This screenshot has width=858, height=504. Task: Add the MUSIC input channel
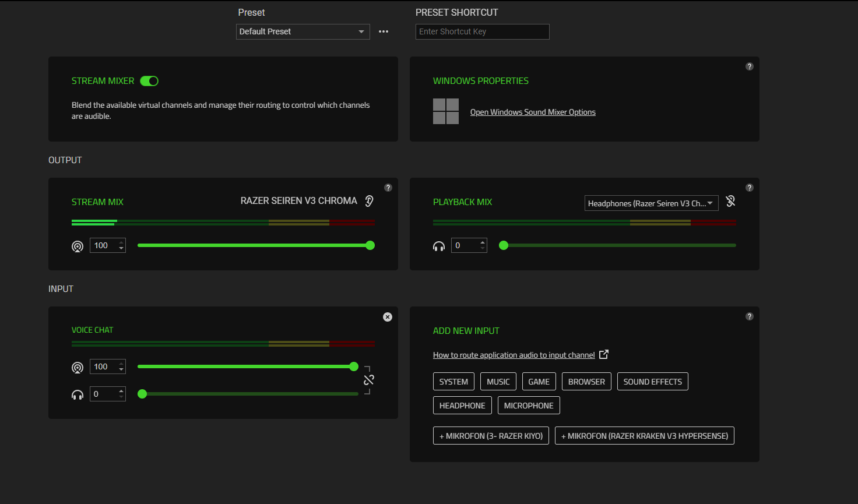coord(498,382)
